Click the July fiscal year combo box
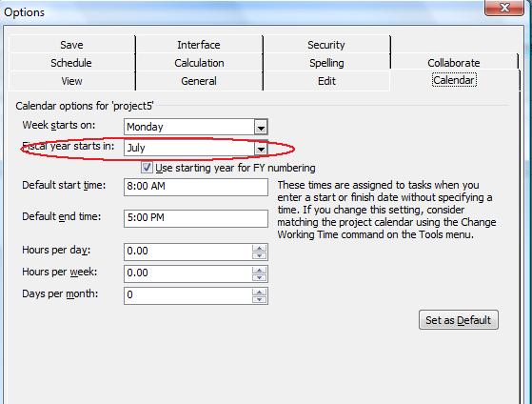 click(x=196, y=148)
